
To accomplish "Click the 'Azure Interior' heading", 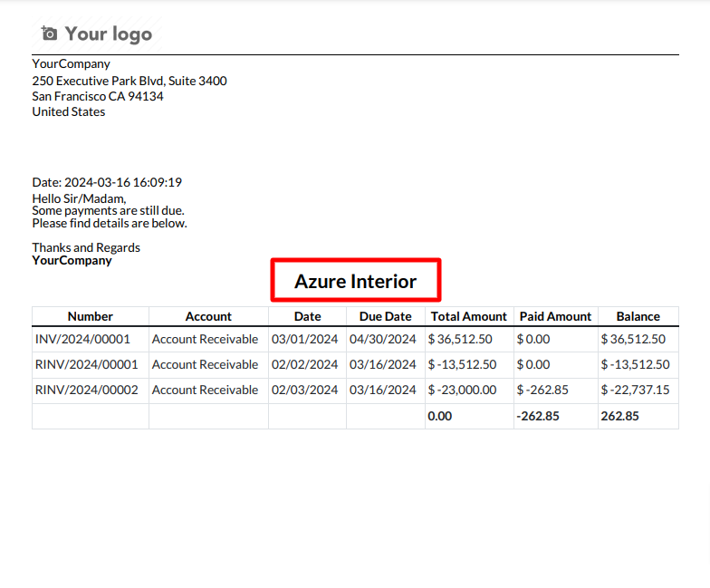I will click(355, 281).
